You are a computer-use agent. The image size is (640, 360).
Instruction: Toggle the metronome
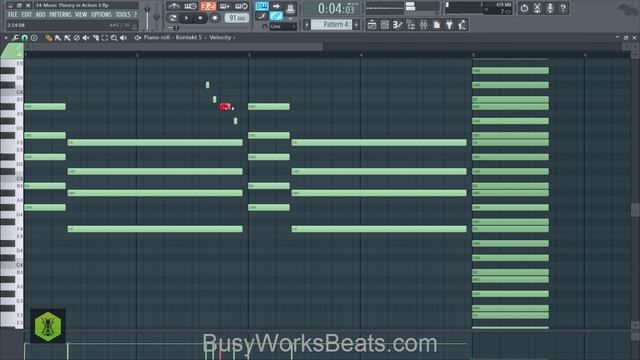click(174, 6)
